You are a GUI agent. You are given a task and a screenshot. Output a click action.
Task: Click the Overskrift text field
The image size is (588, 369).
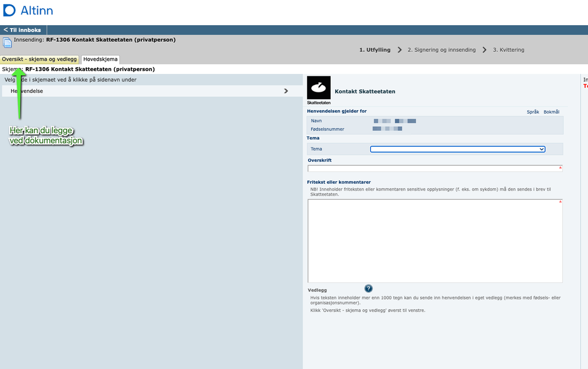pos(434,169)
